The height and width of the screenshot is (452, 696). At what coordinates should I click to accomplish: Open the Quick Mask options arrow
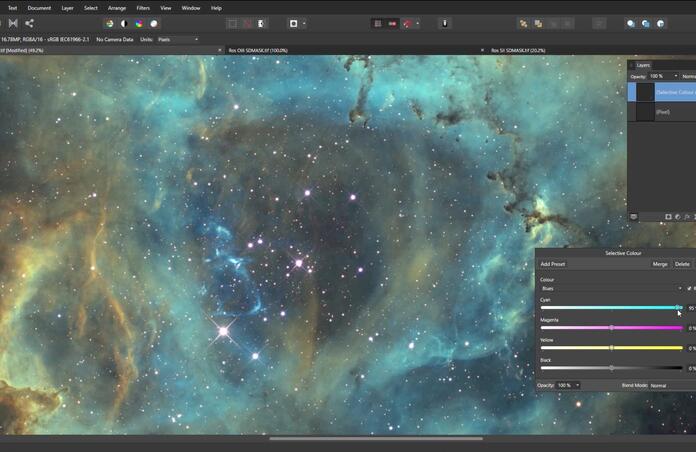click(304, 24)
